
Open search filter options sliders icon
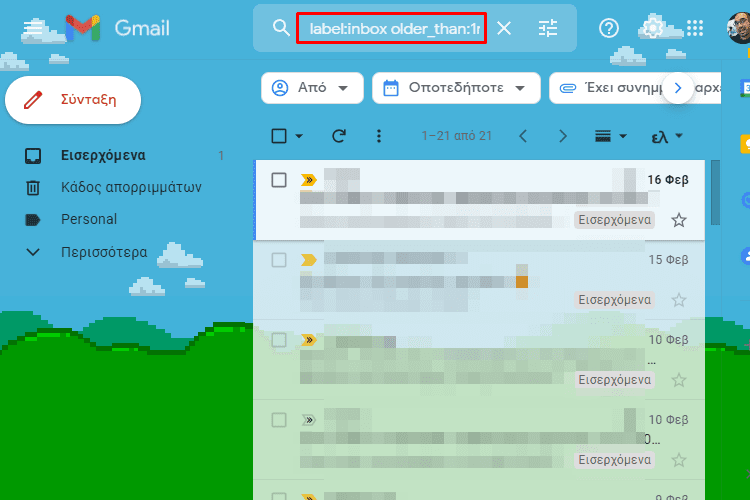pyautogui.click(x=548, y=28)
